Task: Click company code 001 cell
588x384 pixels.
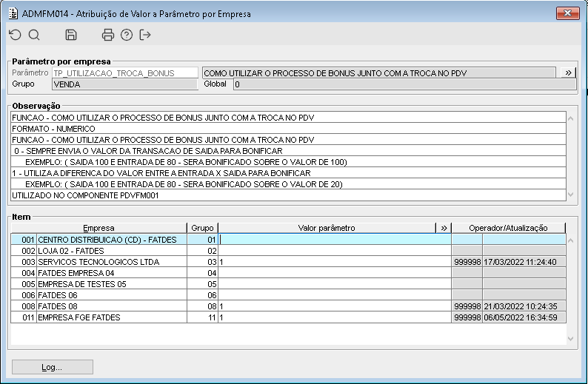Action: (x=24, y=240)
